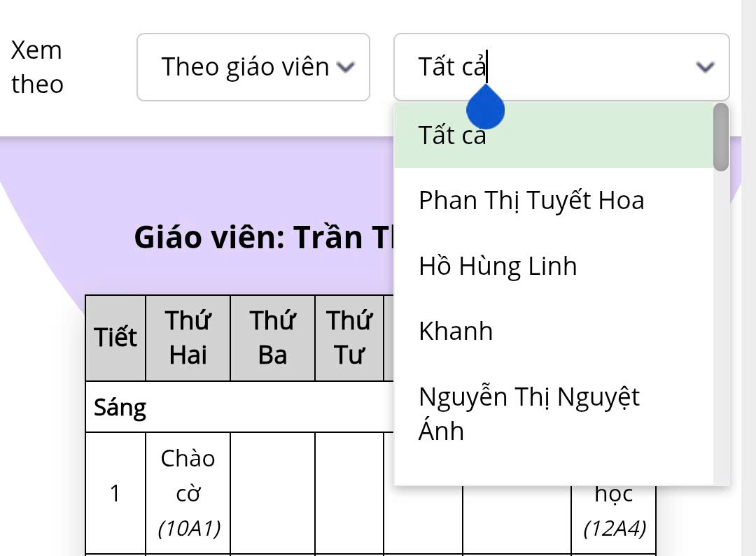Click the "Tiết" column header
The image size is (756, 556).
coord(116,338)
